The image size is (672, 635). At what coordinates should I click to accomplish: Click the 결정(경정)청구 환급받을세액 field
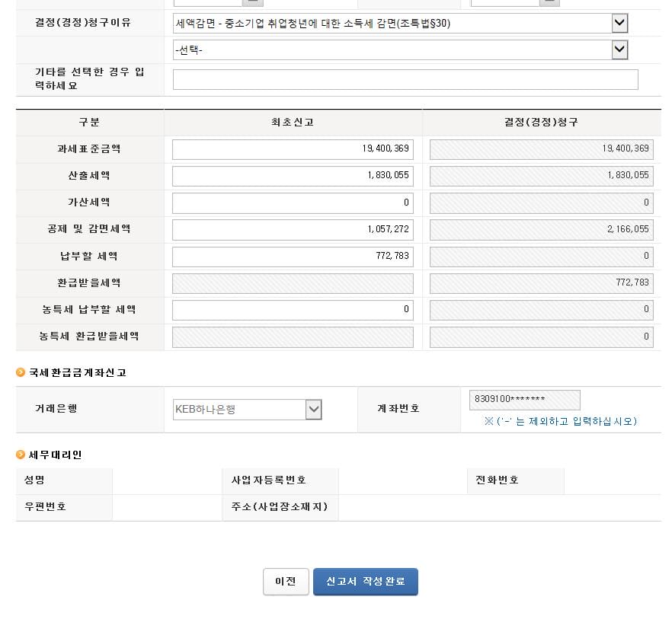pos(541,283)
